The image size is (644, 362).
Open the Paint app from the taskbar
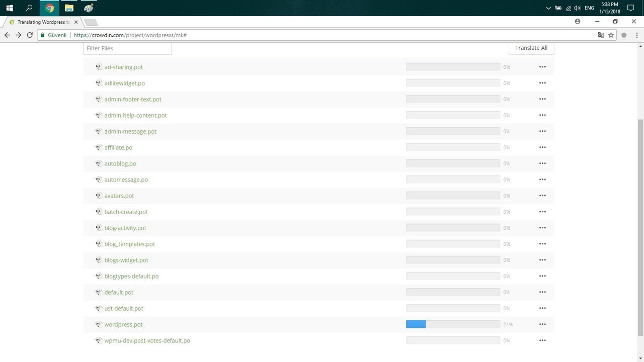(89, 8)
